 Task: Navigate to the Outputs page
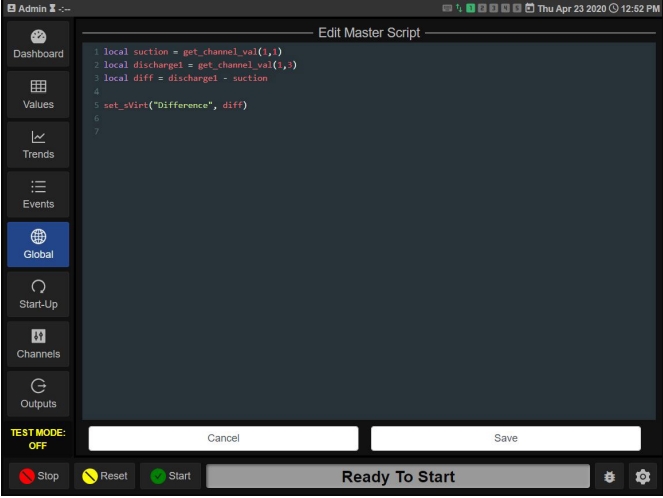coord(38,394)
